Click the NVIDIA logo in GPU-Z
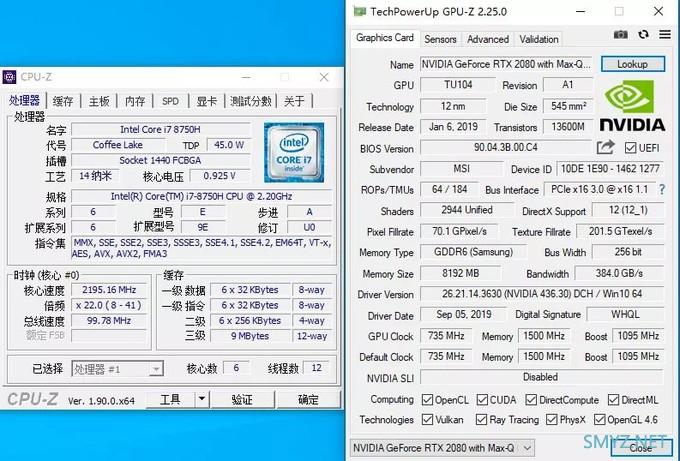Viewport: 680px width, 461px height. point(632,105)
